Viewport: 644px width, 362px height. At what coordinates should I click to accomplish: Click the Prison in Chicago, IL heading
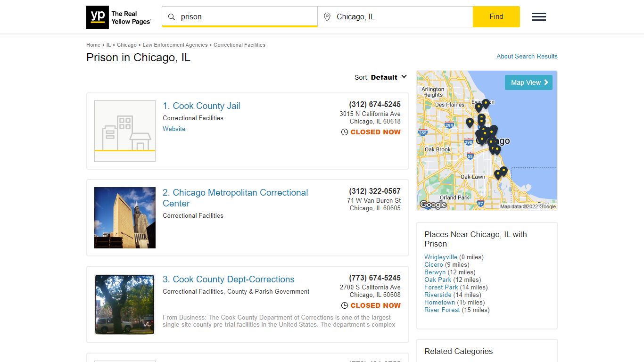click(x=138, y=58)
